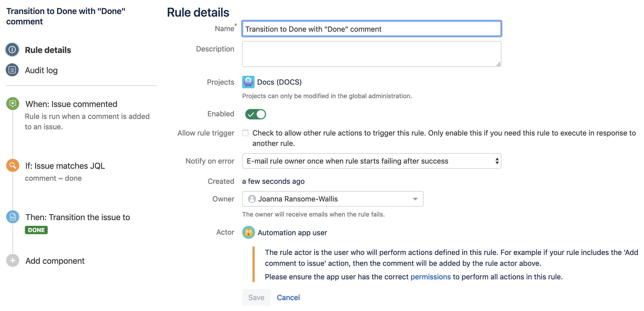Click the green DONE status badge
The width and height of the screenshot is (644, 311).
pos(36,230)
